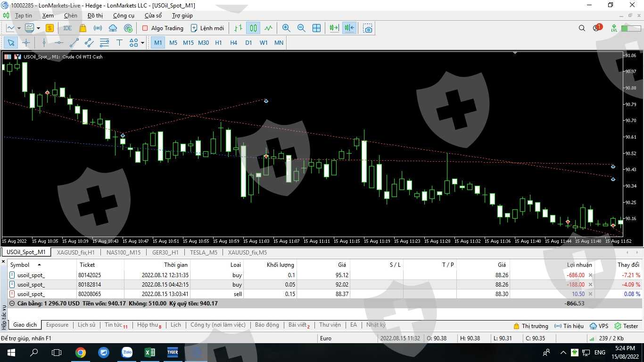Select the crosshair tool
This screenshot has width=644, height=362.
(26, 43)
